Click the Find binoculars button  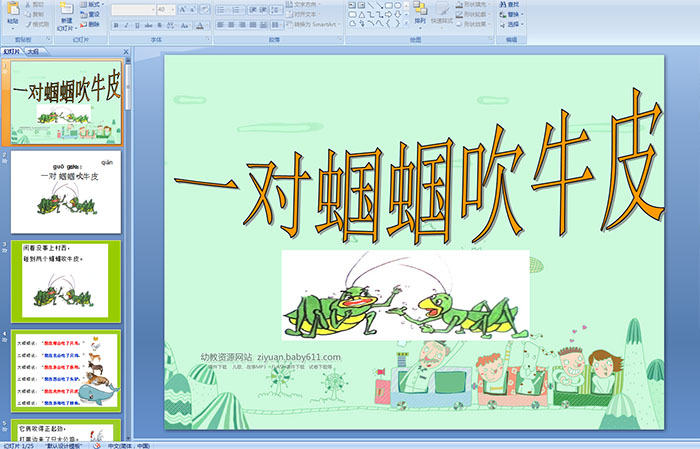(x=509, y=4)
